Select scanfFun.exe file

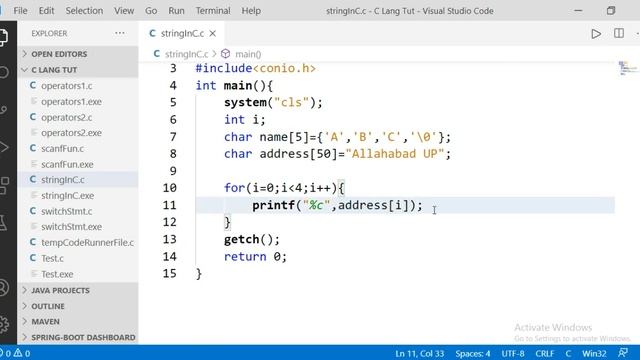coord(78,164)
